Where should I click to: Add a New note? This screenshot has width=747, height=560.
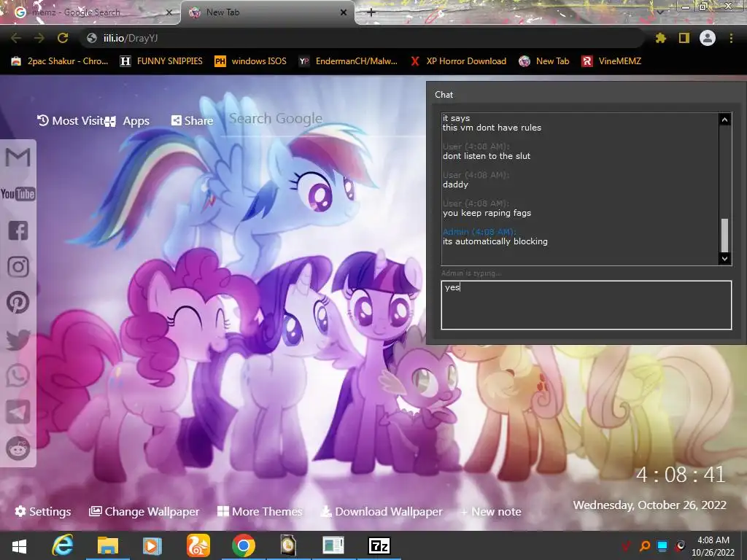491,512
